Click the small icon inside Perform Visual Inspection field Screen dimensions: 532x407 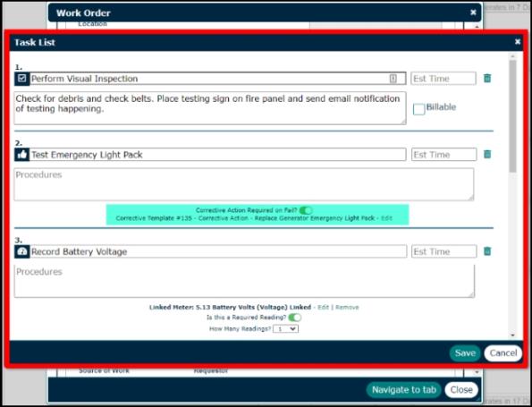point(393,79)
